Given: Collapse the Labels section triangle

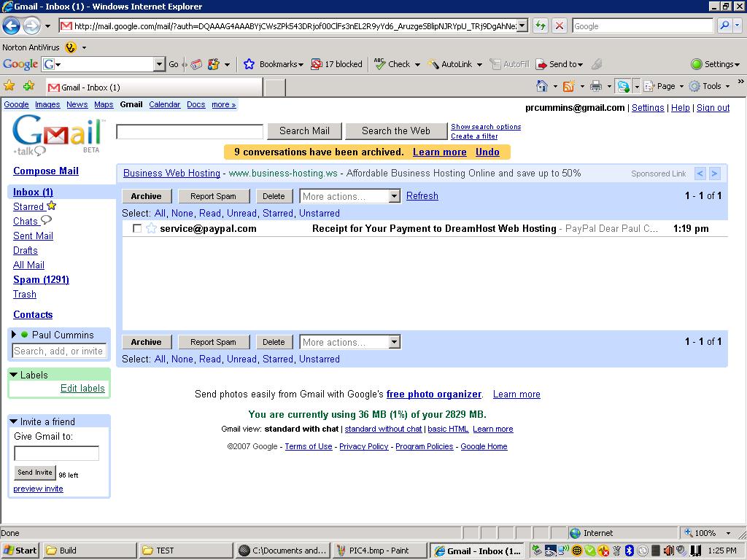Looking at the screenshot, I should (x=14, y=375).
